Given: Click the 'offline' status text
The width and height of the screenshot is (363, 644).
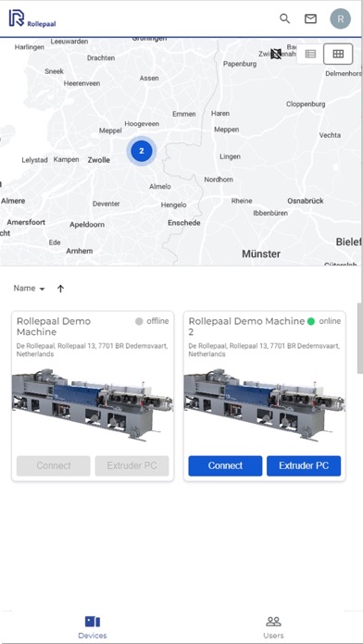Looking at the screenshot, I should point(157,321).
